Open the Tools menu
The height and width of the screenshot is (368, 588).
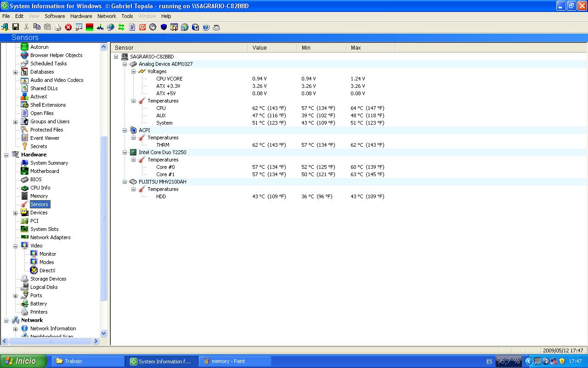(x=127, y=16)
